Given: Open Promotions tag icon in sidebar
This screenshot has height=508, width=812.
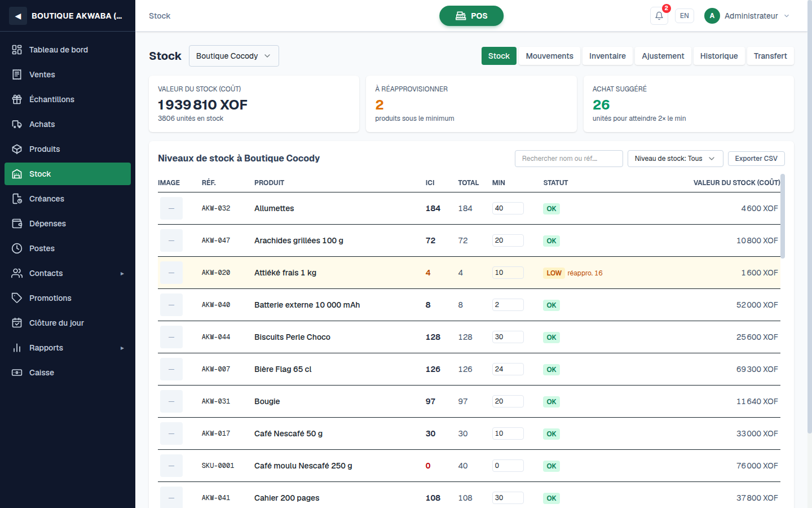Looking at the screenshot, I should tap(17, 298).
